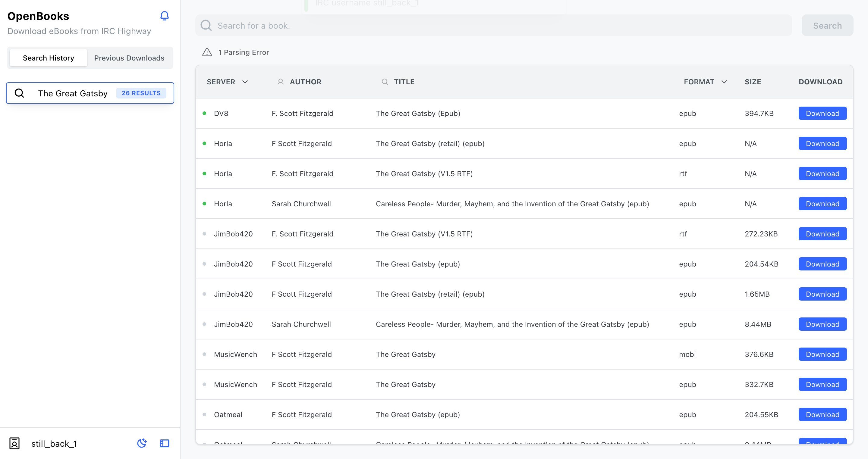This screenshot has width=868, height=459.
Task: Select the person icon beside the AUTHOR header
Action: pos(281,82)
